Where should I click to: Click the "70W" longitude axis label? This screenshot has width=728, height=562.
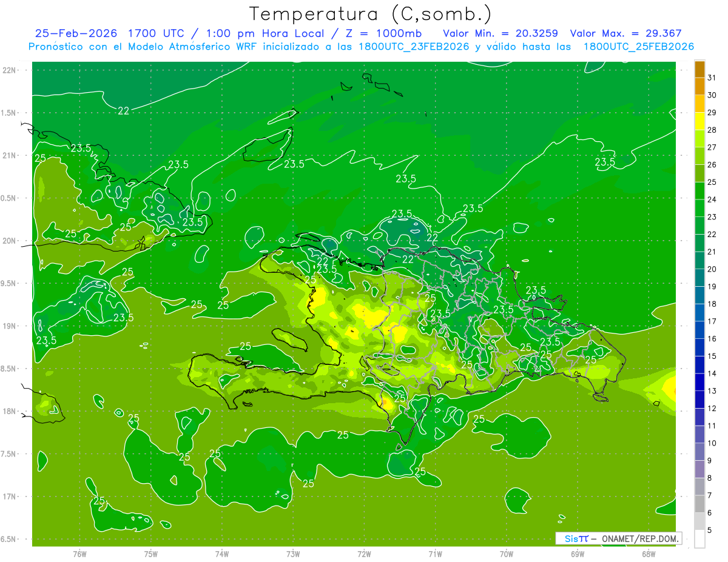[x=507, y=554]
